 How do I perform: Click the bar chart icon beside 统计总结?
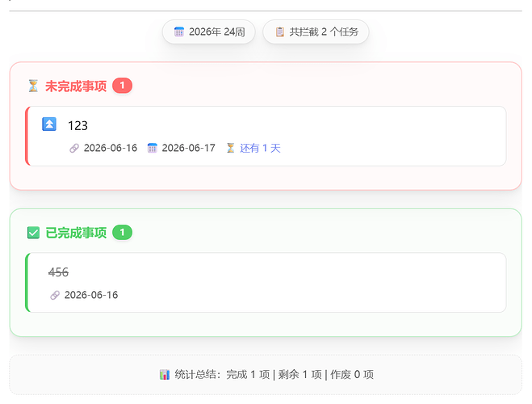coord(165,375)
